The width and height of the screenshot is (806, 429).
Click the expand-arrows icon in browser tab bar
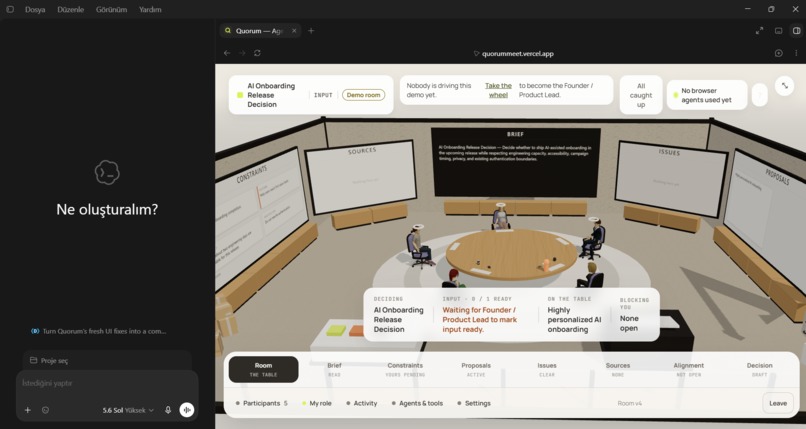[759, 31]
